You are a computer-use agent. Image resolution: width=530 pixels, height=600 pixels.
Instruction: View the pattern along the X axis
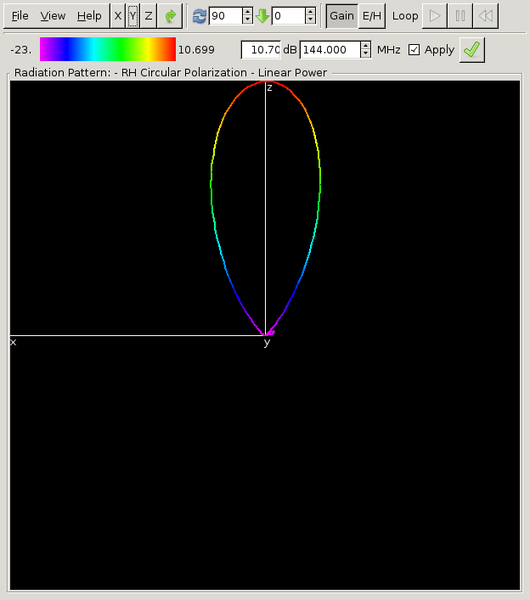[118, 16]
